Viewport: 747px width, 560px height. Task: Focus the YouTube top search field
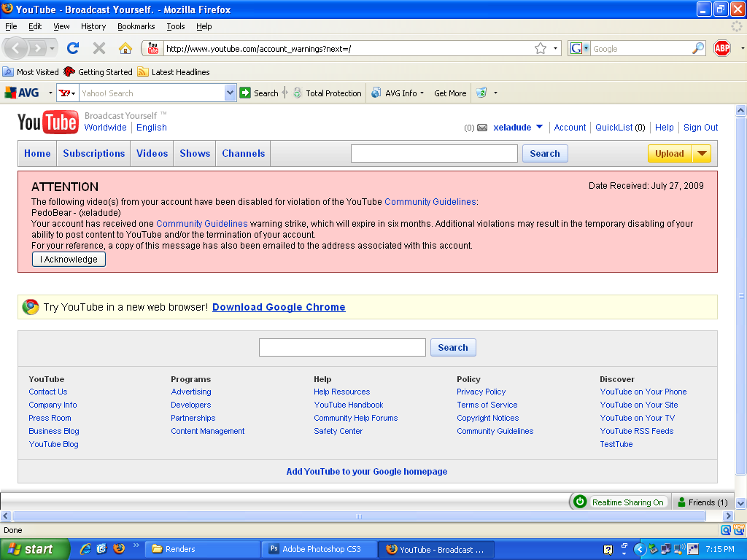(x=434, y=153)
